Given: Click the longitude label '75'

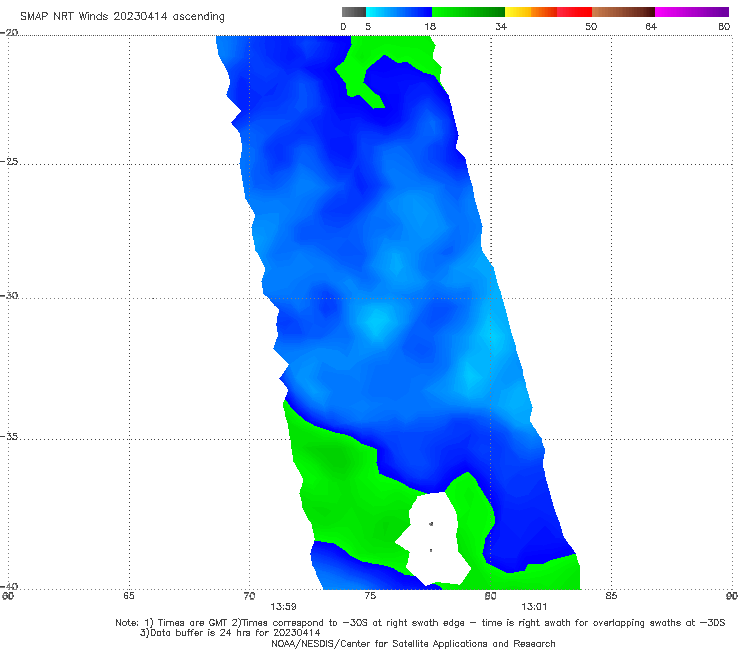Looking at the screenshot, I should point(370,596).
